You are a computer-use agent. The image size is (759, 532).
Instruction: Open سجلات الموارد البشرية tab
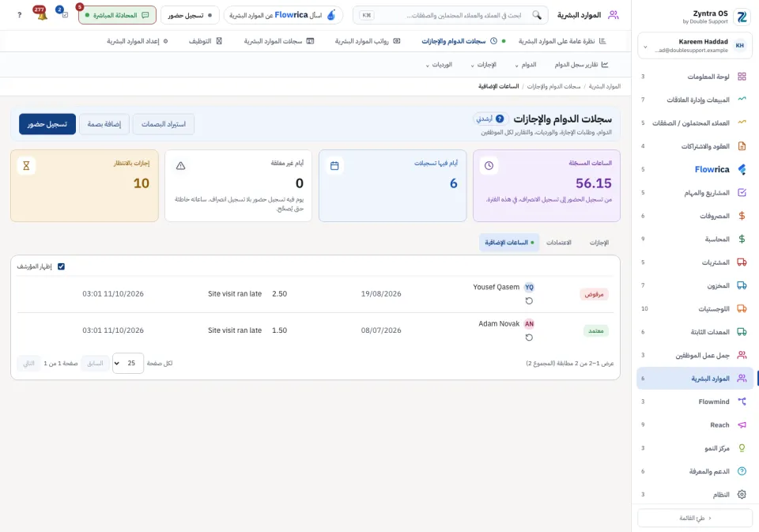click(279, 41)
